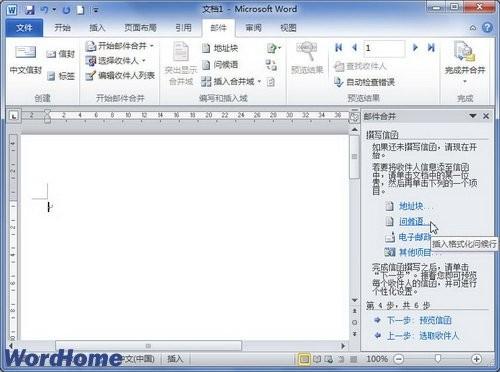This screenshot has height=372, width=500.
Task: Go to last record arrow in ribbon
Action: pyautogui.click(x=431, y=48)
